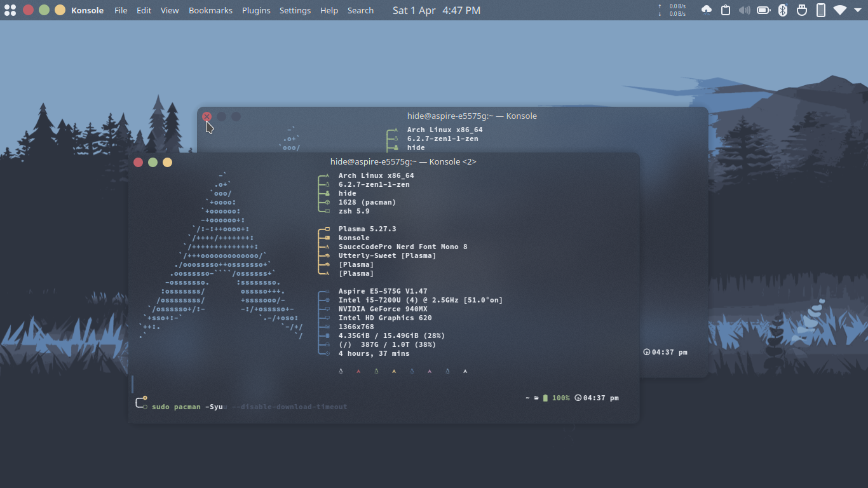Click the volume speaker tray icon
The image size is (868, 488).
[745, 10]
